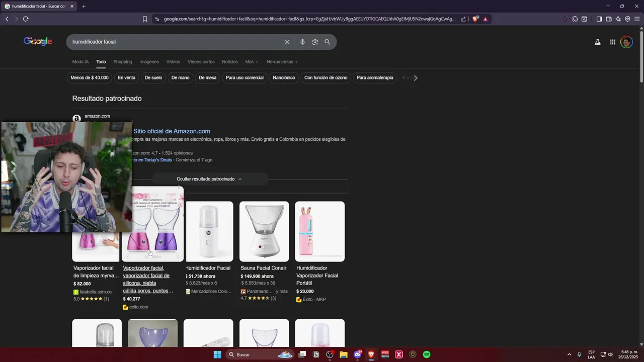This screenshot has width=644, height=362.
Task: Open the Extensions puzzle-piece icon
Action: [x=575, y=19]
